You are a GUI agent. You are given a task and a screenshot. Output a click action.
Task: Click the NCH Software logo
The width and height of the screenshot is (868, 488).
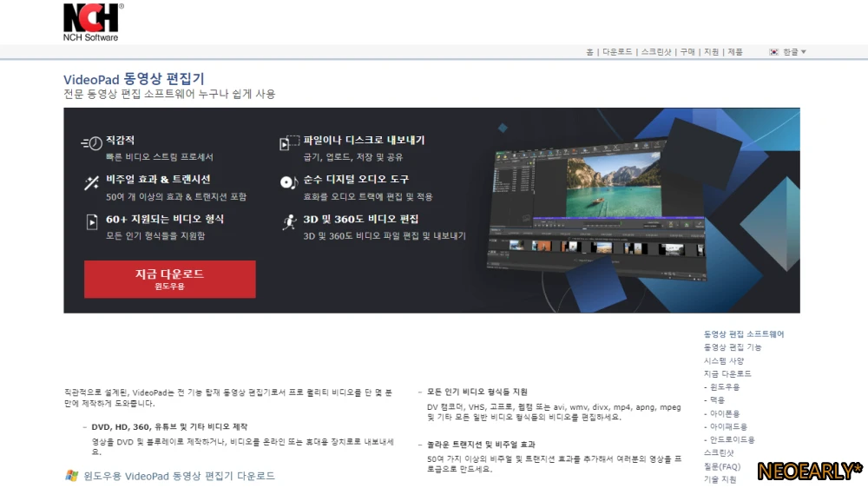point(93,22)
